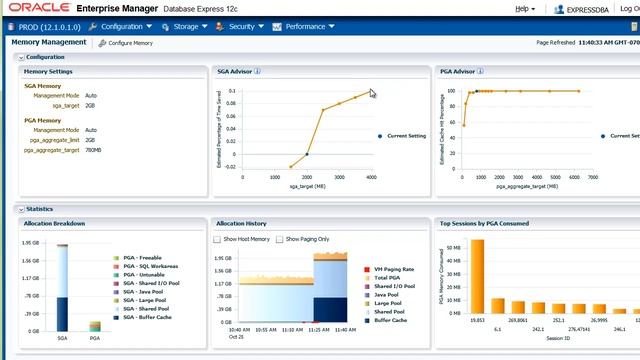Click icon at right end of navigation bar
The height and width of the screenshot is (360, 640).
pyautogui.click(x=634, y=27)
